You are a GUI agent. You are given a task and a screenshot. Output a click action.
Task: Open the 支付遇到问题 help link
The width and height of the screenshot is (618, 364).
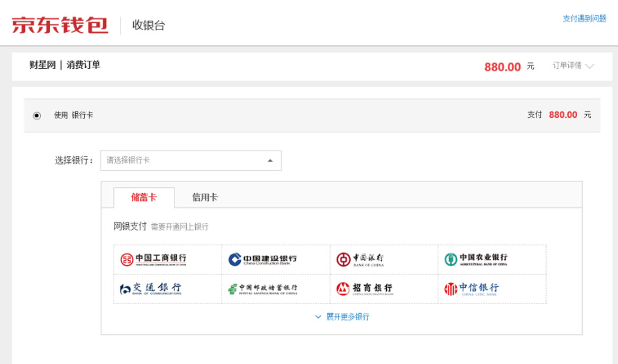point(584,19)
